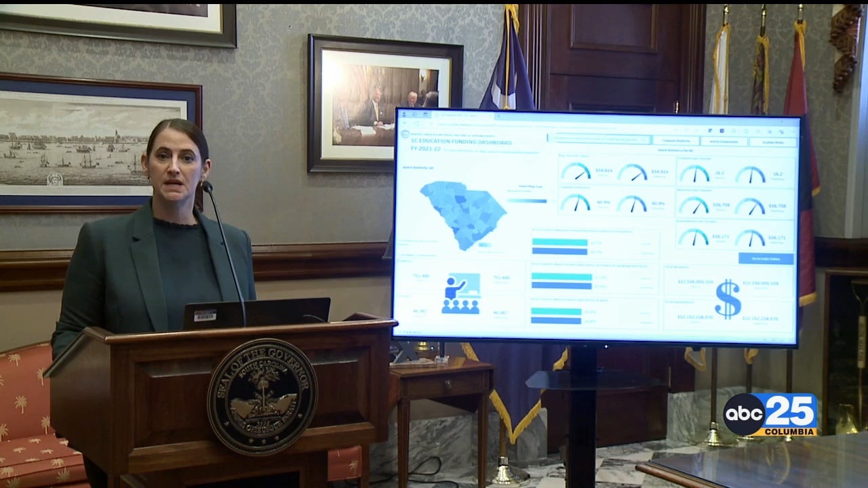
Task: Click the dark blue bar in the top bar chart
Action: tap(559, 251)
